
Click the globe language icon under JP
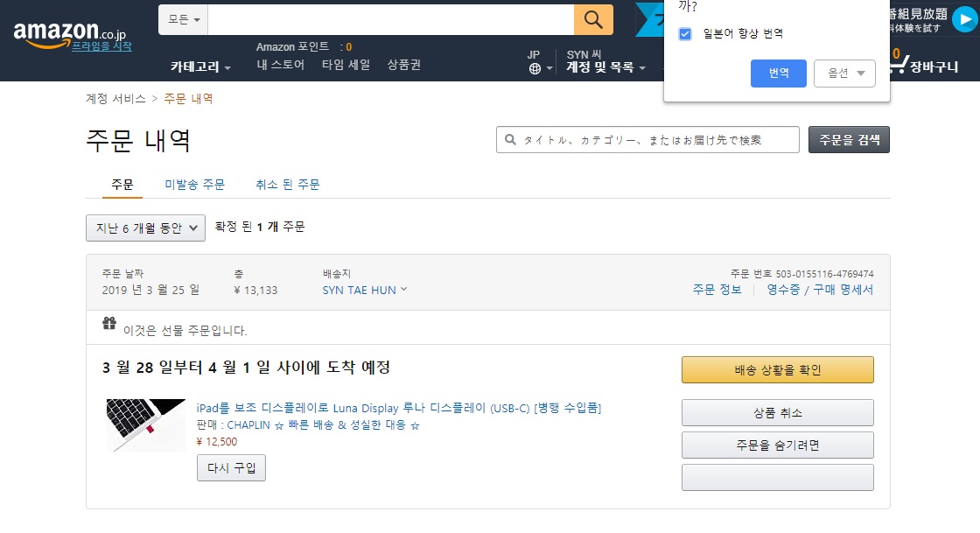click(x=535, y=69)
